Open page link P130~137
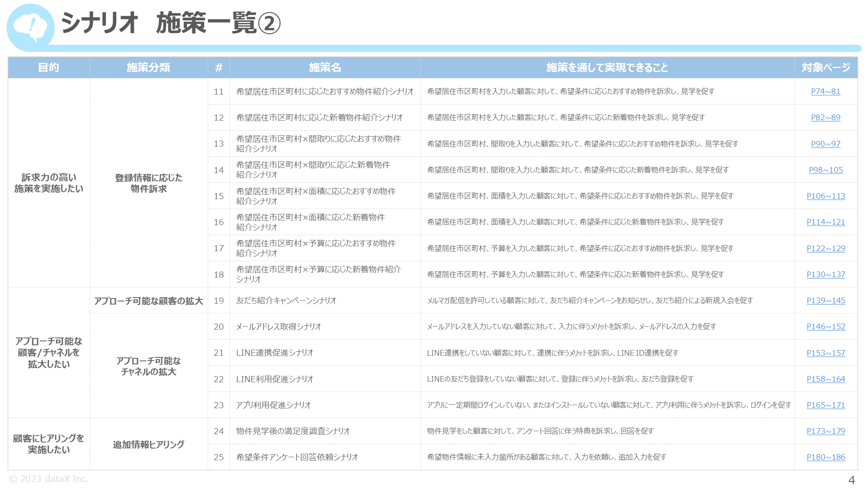The image size is (868, 488). click(x=825, y=275)
